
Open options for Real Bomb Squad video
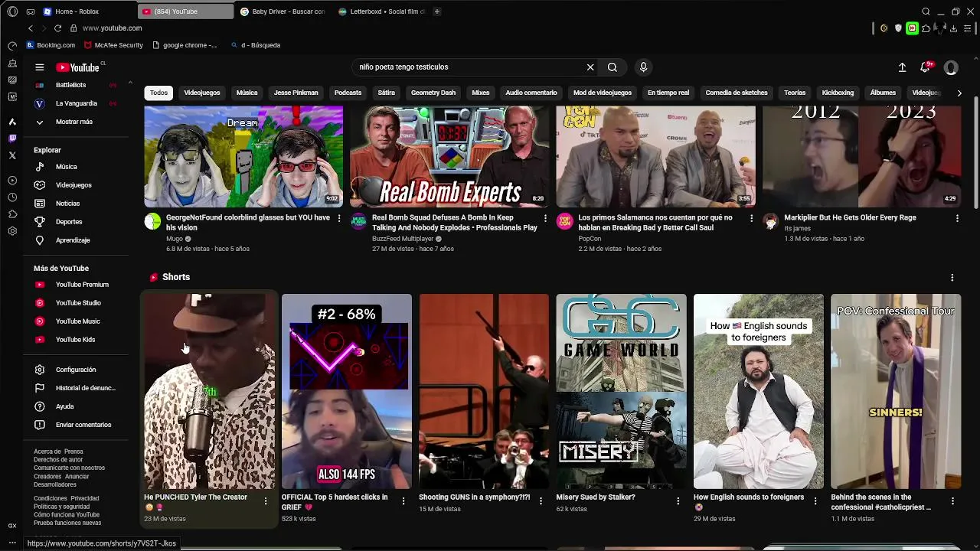tap(545, 218)
